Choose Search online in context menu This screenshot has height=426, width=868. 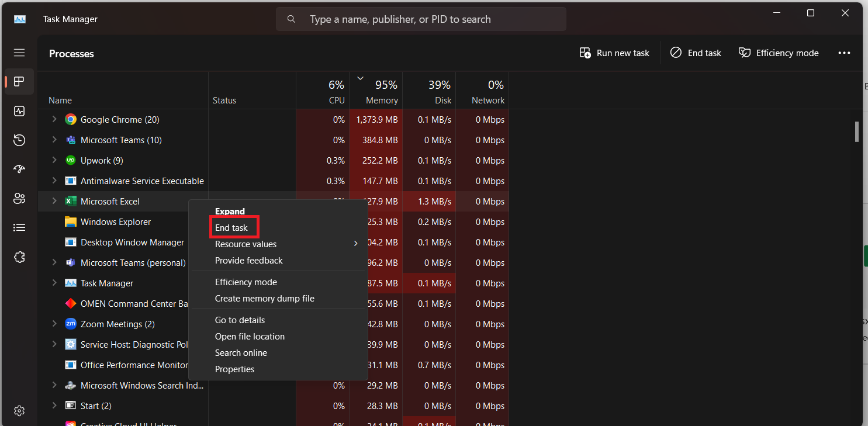pyautogui.click(x=277, y=353)
